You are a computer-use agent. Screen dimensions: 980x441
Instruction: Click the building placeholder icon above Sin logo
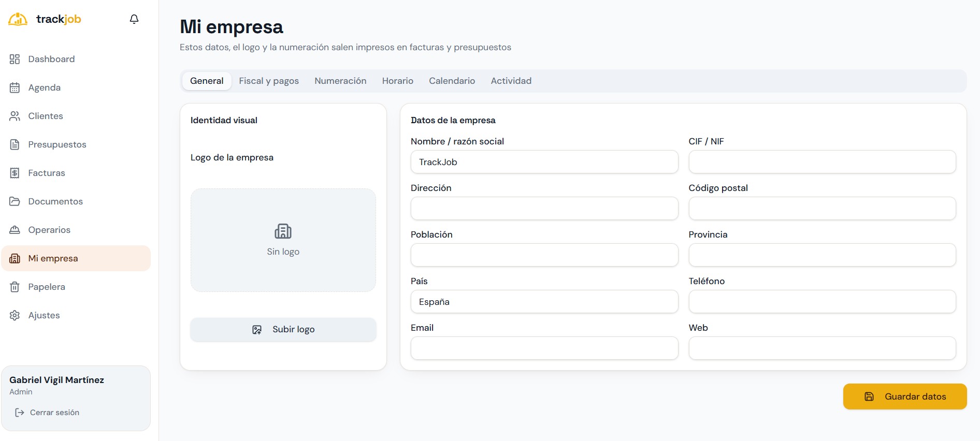click(x=283, y=231)
